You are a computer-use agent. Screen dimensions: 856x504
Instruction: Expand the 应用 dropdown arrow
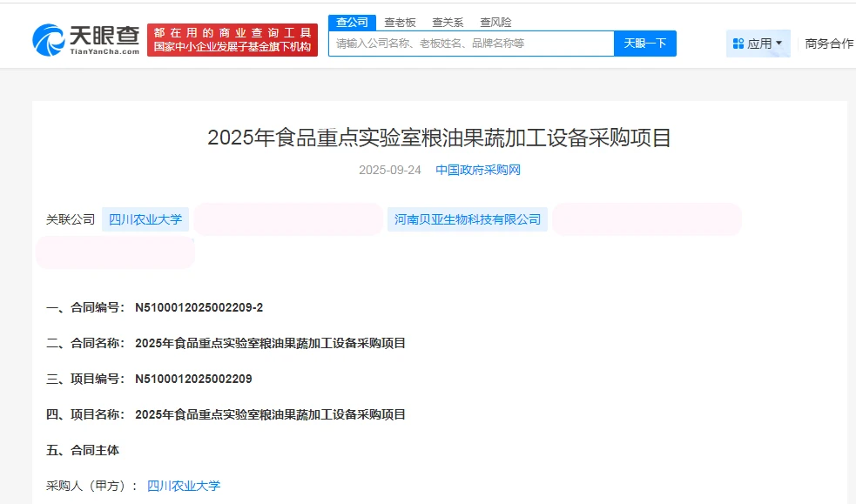(778, 43)
